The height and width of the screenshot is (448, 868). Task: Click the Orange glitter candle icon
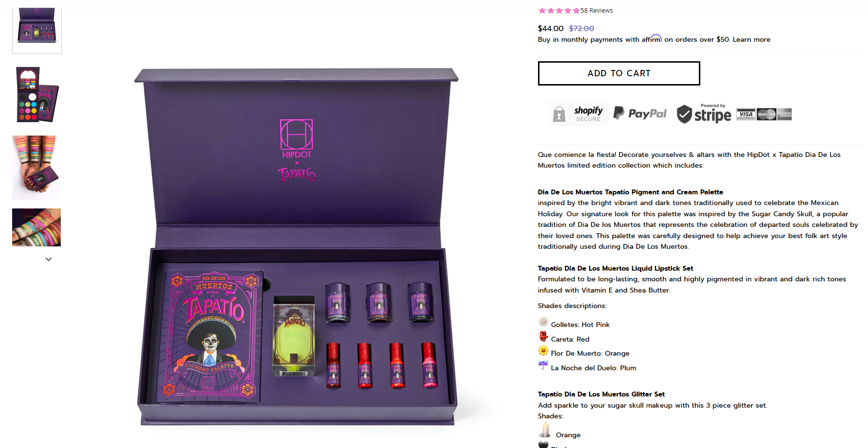545,430
